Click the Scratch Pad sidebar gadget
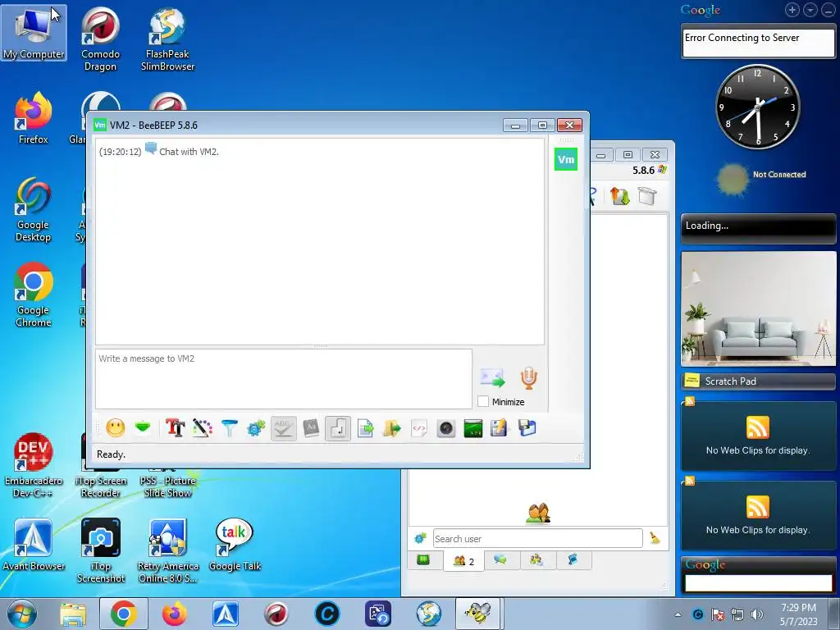The width and height of the screenshot is (840, 630). click(x=758, y=381)
